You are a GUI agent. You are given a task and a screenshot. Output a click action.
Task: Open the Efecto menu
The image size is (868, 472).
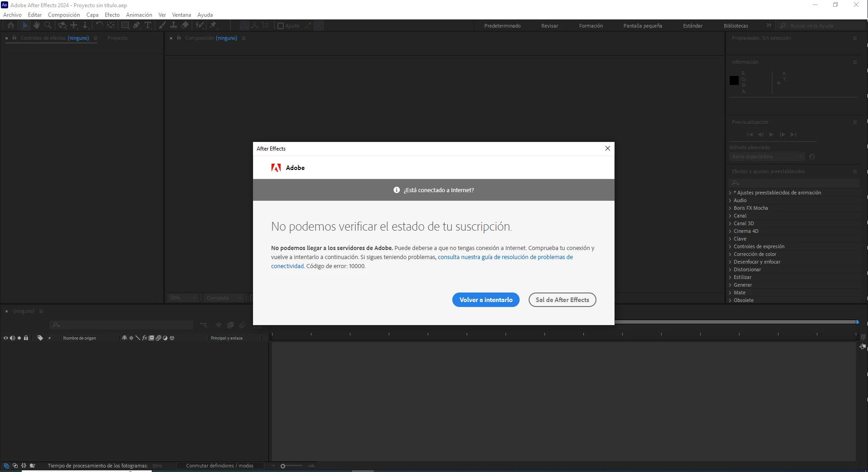tap(112, 14)
